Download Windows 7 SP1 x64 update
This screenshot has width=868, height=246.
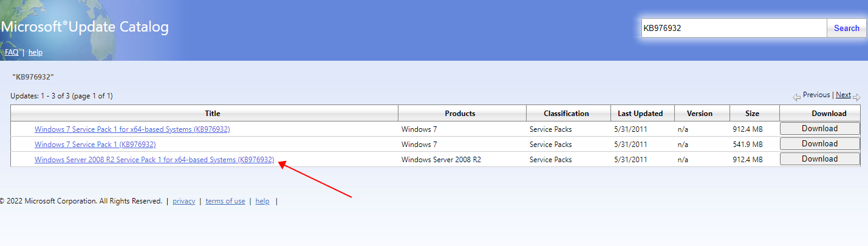pos(819,129)
